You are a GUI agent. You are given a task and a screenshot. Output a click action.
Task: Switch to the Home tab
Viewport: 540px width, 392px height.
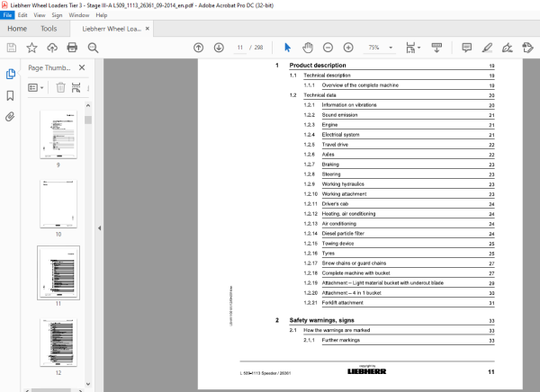[17, 29]
